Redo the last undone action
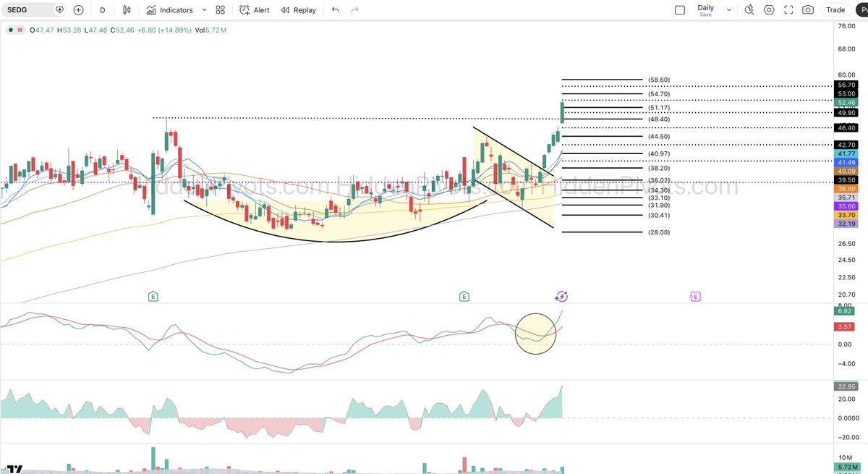868x474 pixels. coord(354,10)
